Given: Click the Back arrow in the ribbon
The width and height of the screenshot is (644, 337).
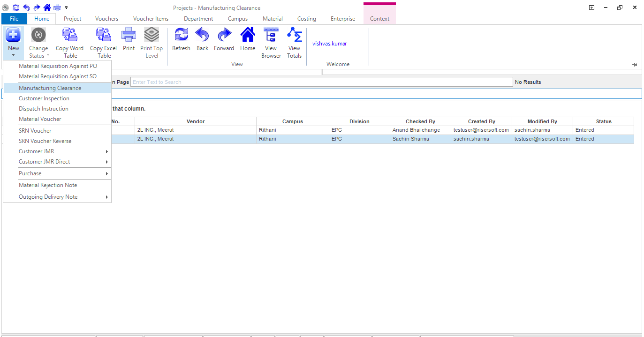Looking at the screenshot, I should [x=202, y=35].
